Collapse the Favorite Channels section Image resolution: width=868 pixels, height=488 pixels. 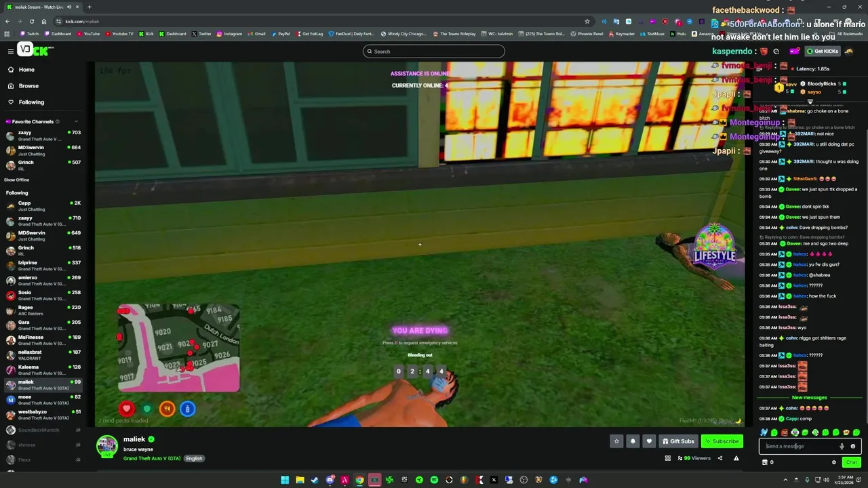point(76,121)
